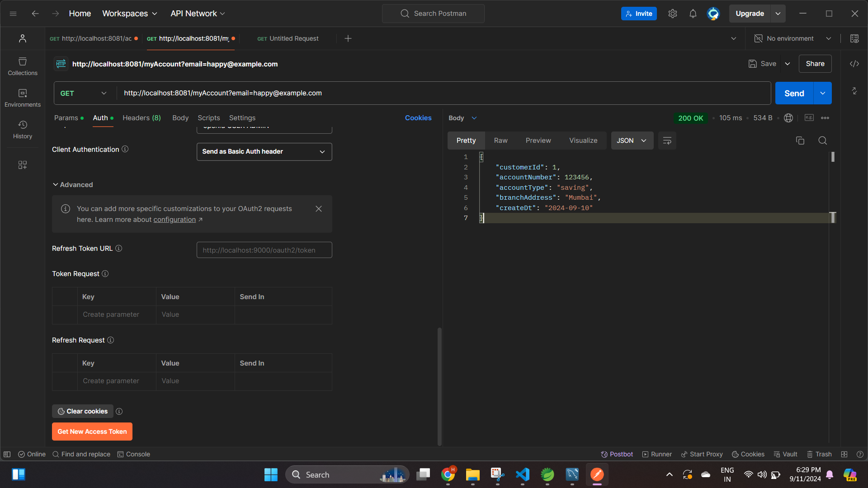The image size is (868, 488).
Task: Open the Save options arrow
Action: (788, 64)
